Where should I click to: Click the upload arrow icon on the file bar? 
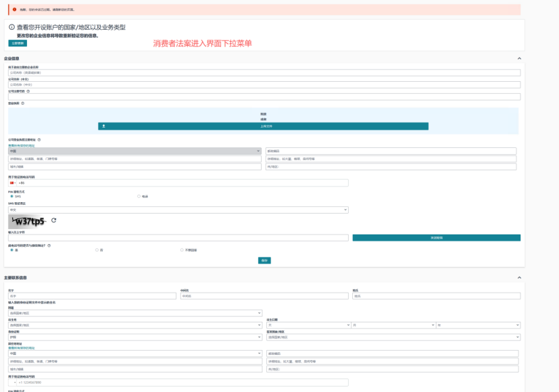tap(104, 126)
